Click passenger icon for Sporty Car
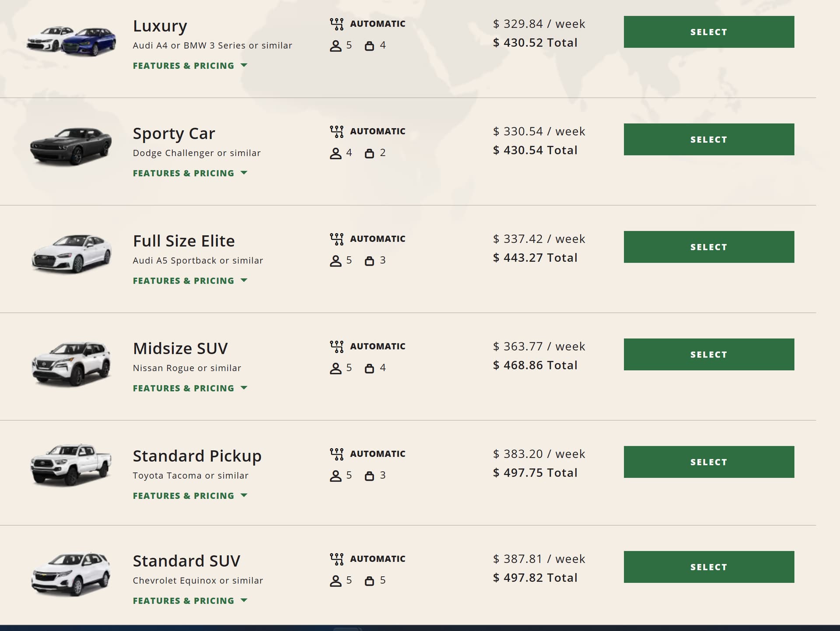 (x=336, y=153)
